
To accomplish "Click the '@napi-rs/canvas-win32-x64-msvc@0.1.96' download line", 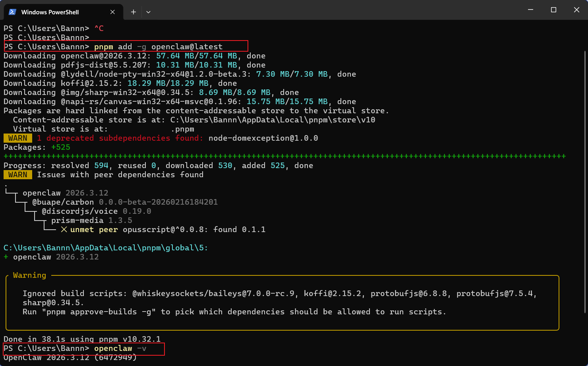I will click(180, 101).
